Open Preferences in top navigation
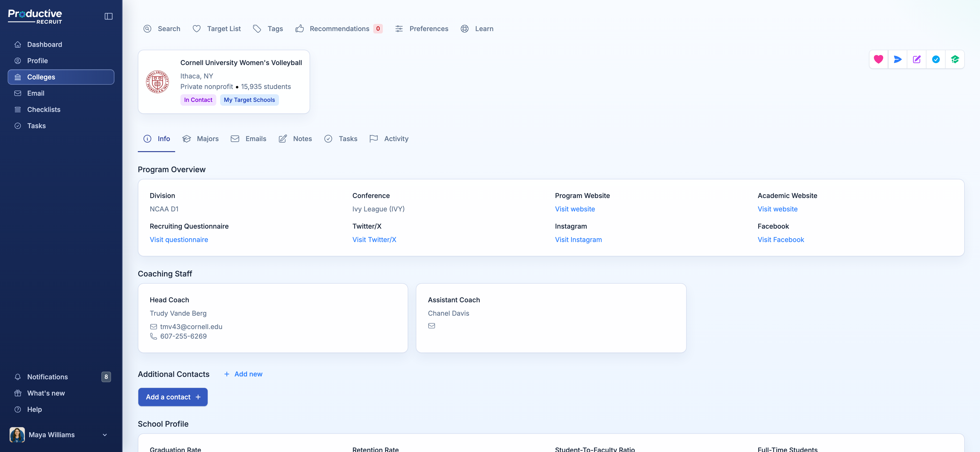 tap(422, 28)
